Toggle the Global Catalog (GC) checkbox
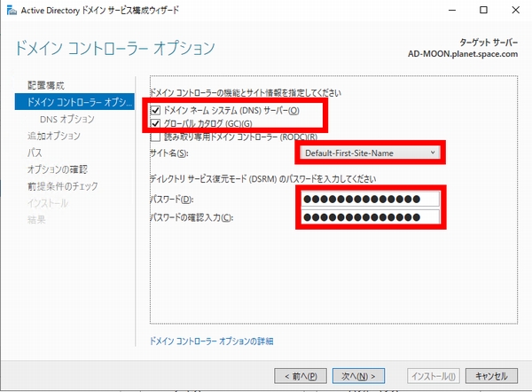Screen dimensions: 532x392 pyautogui.click(x=155, y=123)
